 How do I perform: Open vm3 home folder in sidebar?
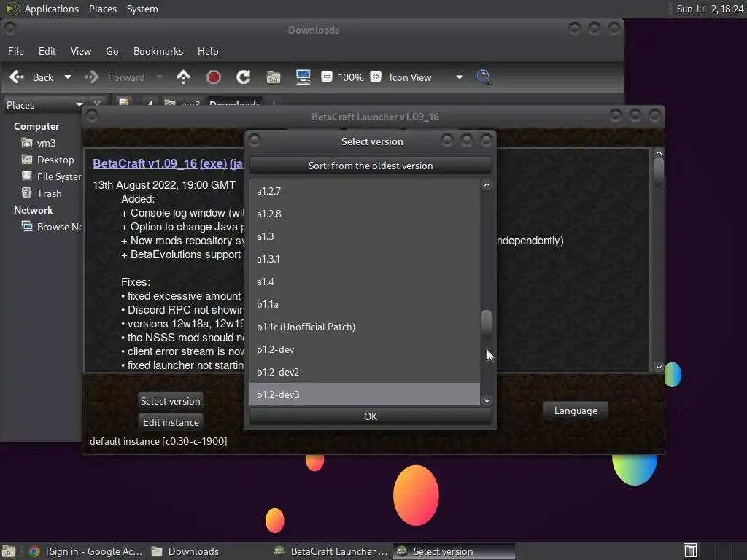(x=39, y=143)
